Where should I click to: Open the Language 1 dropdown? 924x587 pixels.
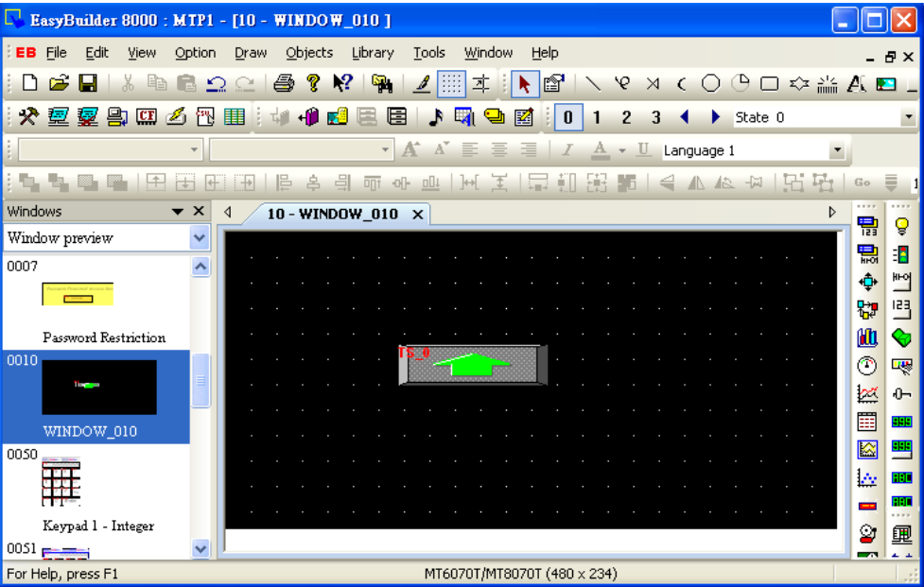837,150
